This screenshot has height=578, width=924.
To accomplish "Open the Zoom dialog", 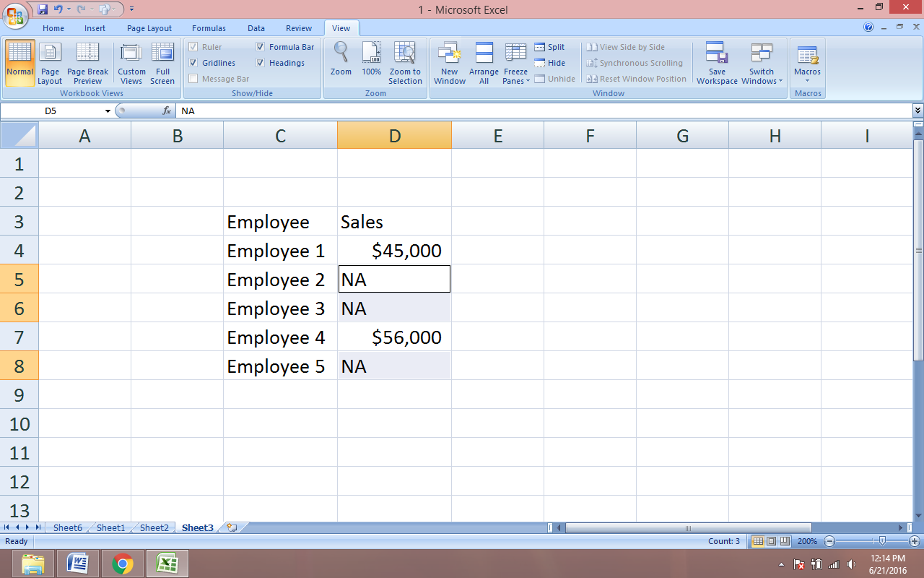I will pos(341,59).
